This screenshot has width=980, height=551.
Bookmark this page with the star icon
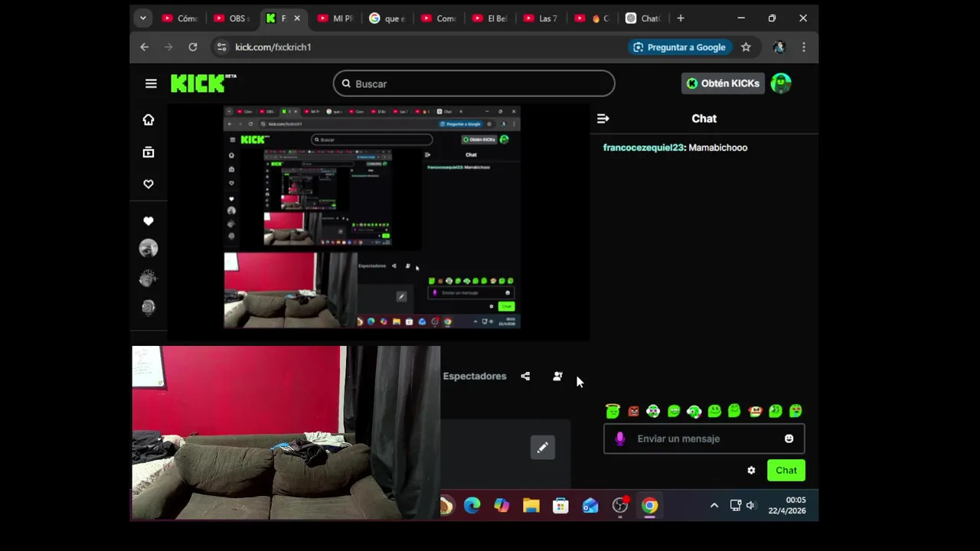(746, 47)
